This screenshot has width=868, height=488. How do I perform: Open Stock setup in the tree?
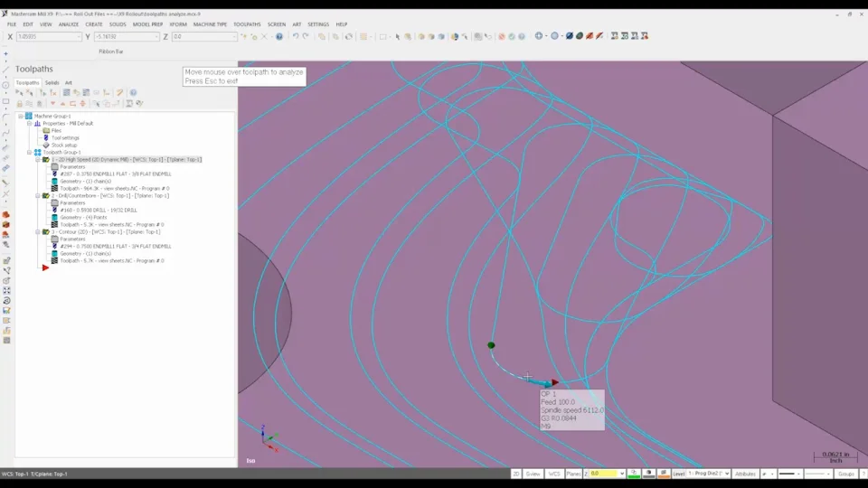63,145
